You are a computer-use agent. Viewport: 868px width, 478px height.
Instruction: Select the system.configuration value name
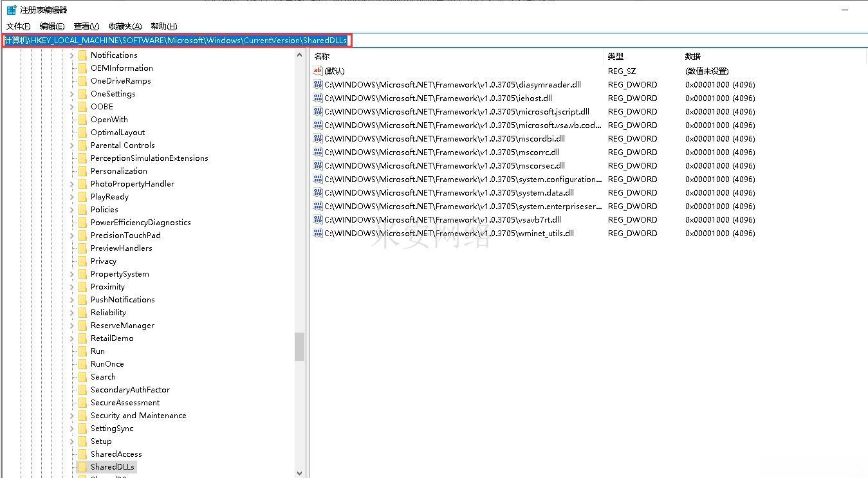[x=463, y=179]
